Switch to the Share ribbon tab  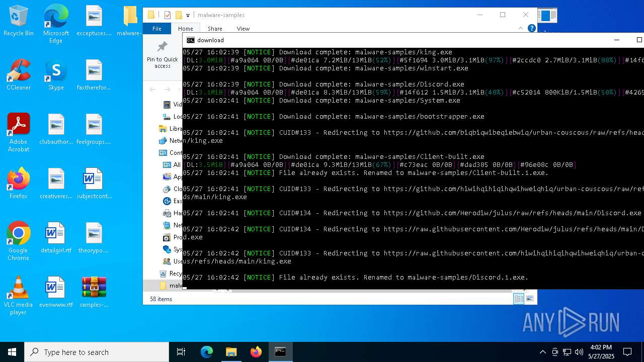215,29
